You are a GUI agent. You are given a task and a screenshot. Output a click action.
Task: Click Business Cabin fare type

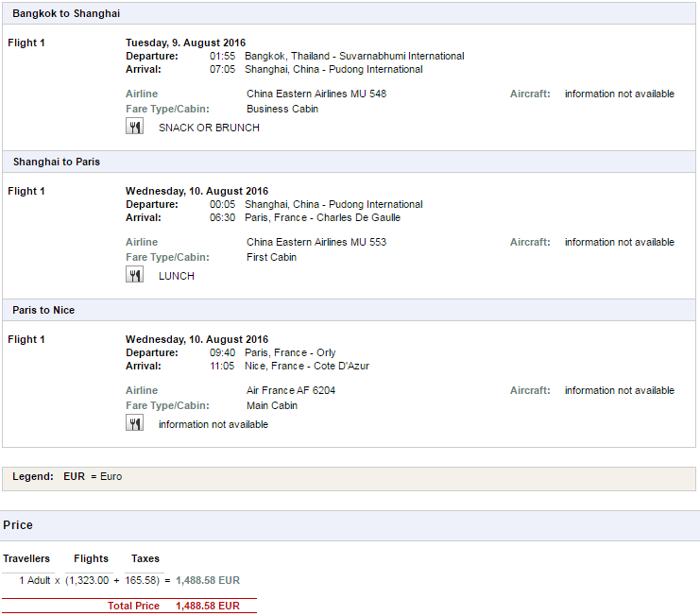pos(282,109)
